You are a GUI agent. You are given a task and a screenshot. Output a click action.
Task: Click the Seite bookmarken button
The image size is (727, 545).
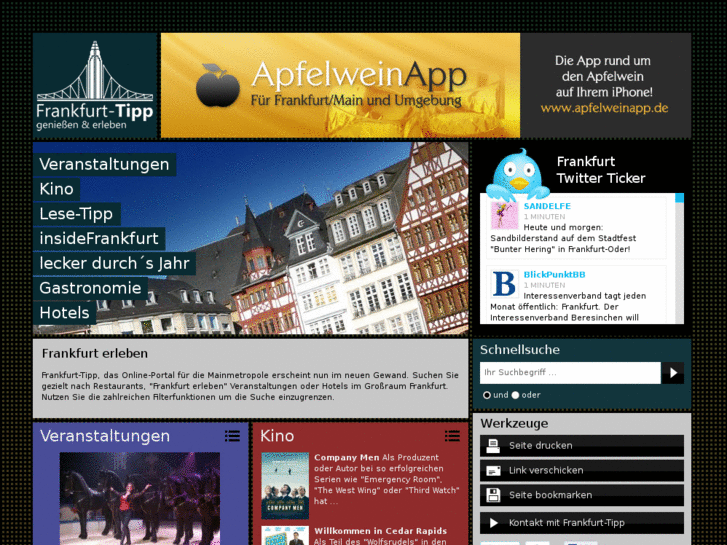click(581, 495)
